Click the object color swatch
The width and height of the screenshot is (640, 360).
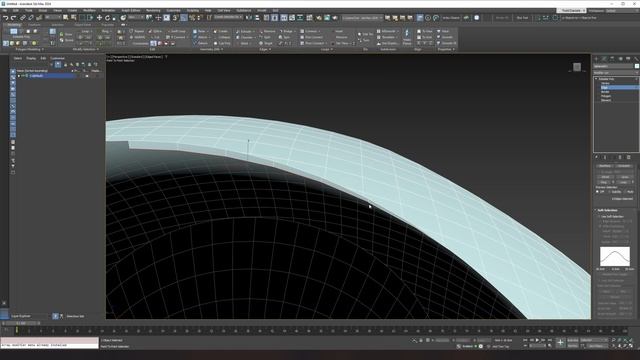click(x=636, y=66)
